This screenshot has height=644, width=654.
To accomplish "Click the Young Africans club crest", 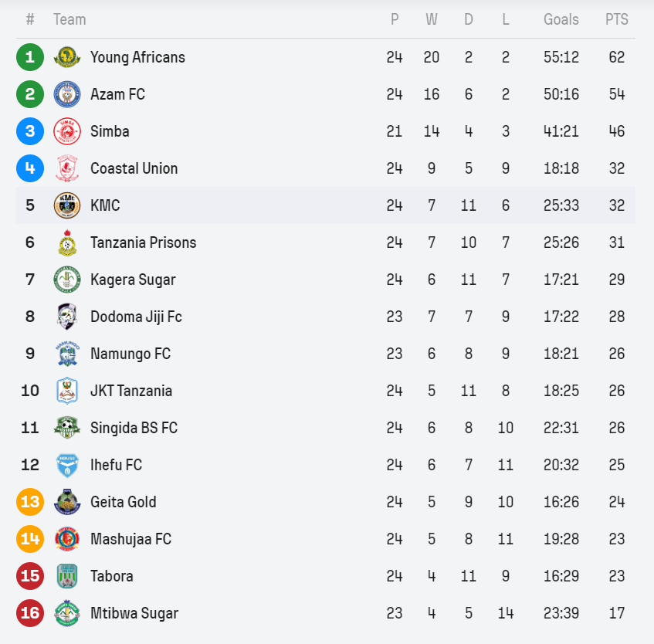I will 67,57.
